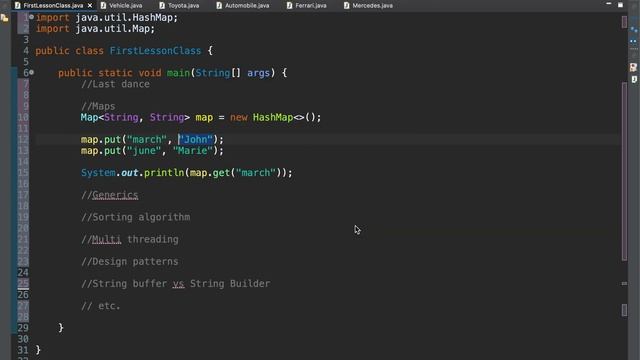640x360 pixels.
Task: Click the Java file icon on Automobile.java tab
Action: click(x=219, y=5)
